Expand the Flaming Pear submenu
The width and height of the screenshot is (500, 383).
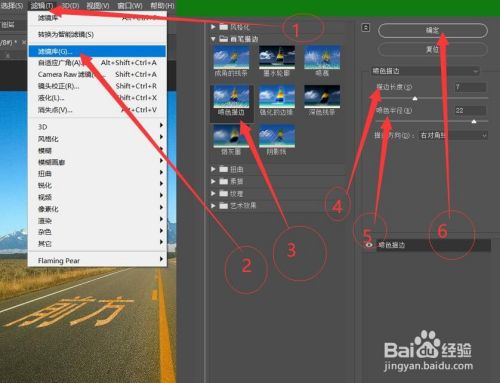97,260
